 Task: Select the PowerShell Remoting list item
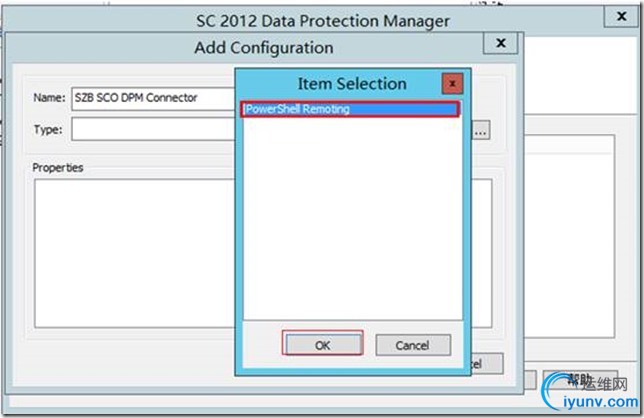click(x=350, y=109)
